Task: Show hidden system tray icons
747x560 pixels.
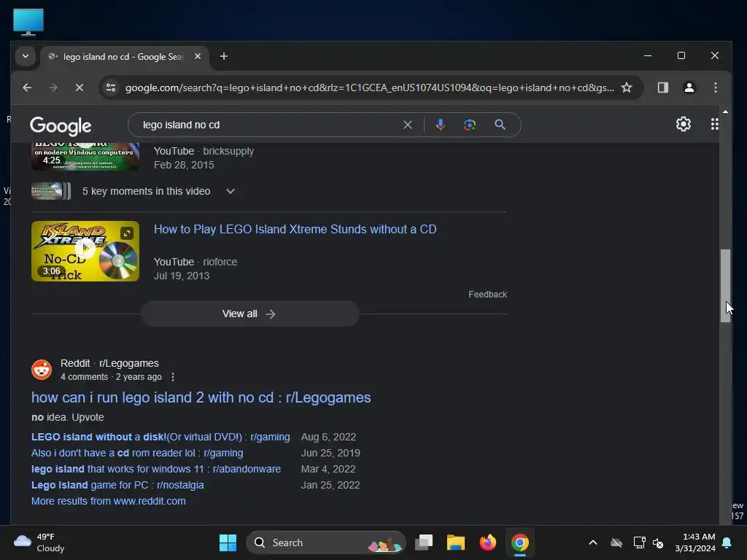Action: tap(592, 542)
